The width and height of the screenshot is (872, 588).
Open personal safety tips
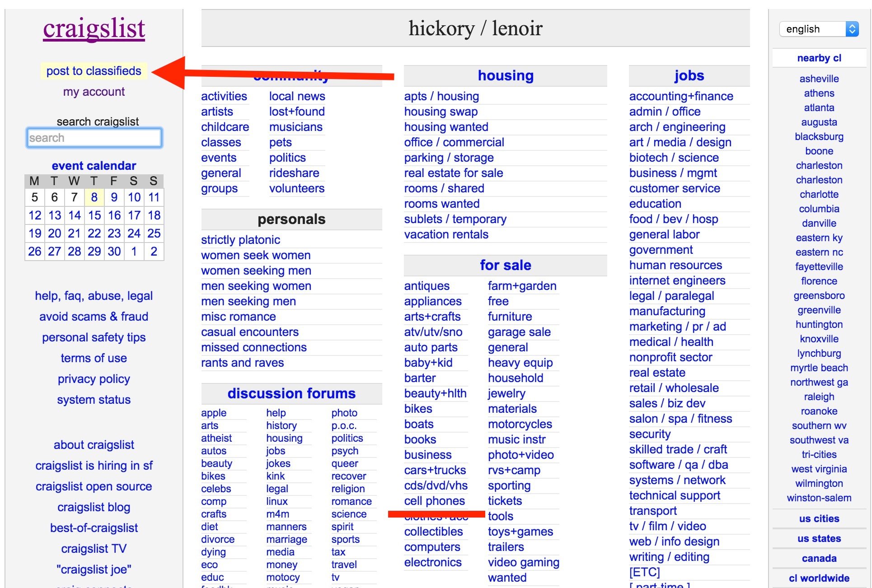94,337
